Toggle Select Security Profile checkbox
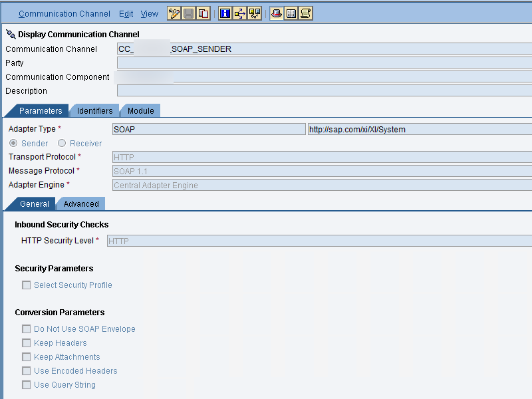This screenshot has width=532, height=399. click(26, 285)
